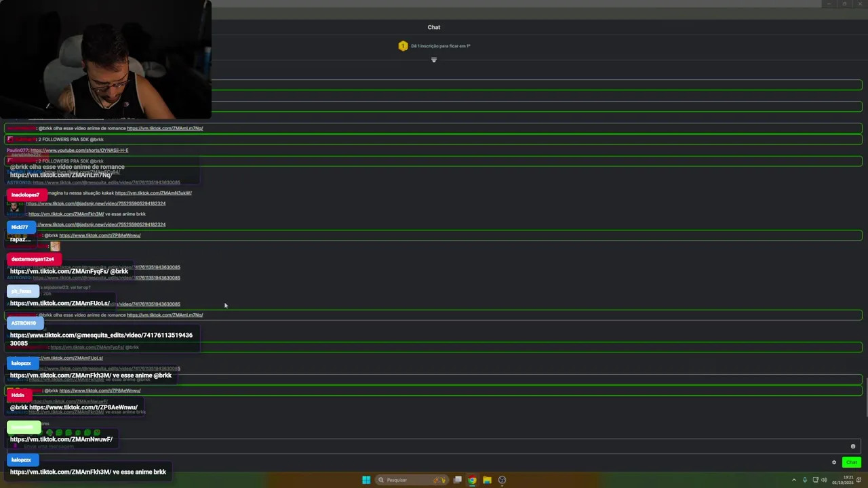868x488 pixels.
Task: Click the lowest kaiopzzx overlay name tag
Action: click(x=22, y=460)
